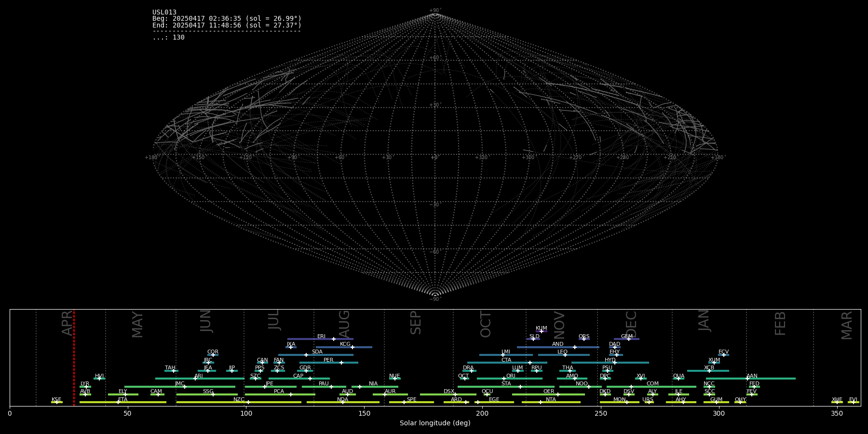Click the JXA shower label

tap(291, 344)
